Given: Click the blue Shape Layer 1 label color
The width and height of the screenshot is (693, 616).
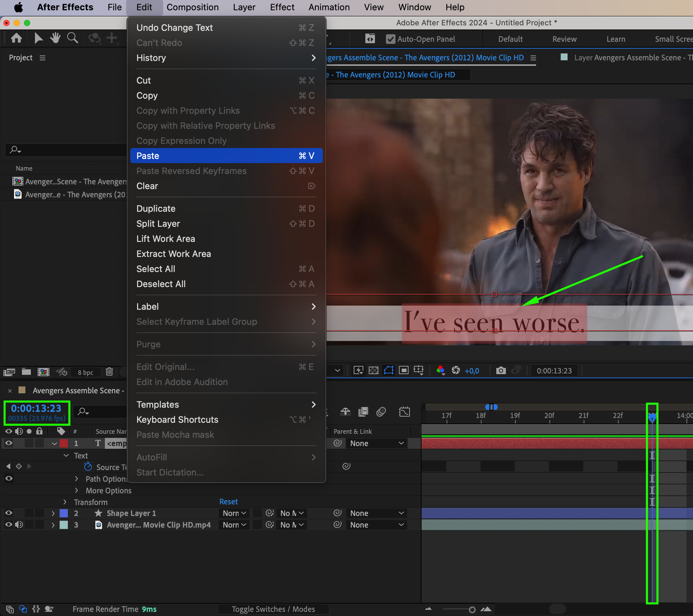Looking at the screenshot, I should (x=64, y=513).
